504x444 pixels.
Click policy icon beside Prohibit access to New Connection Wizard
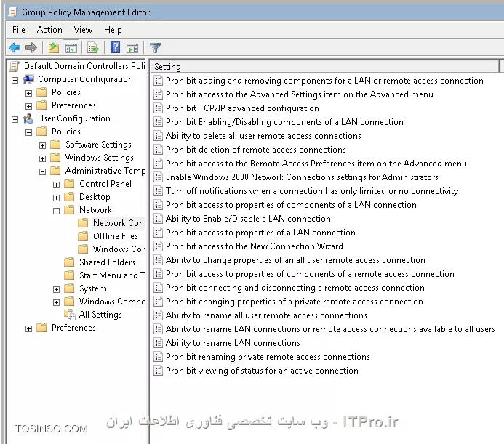158,246
